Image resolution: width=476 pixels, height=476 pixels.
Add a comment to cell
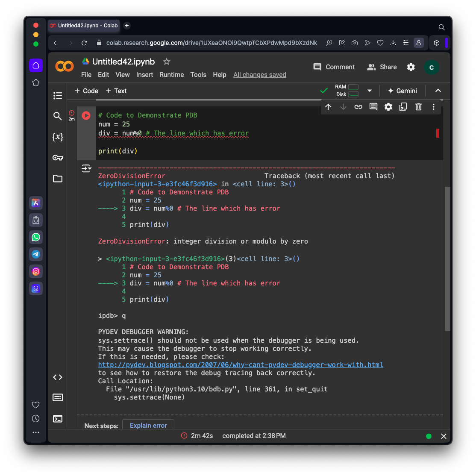373,107
